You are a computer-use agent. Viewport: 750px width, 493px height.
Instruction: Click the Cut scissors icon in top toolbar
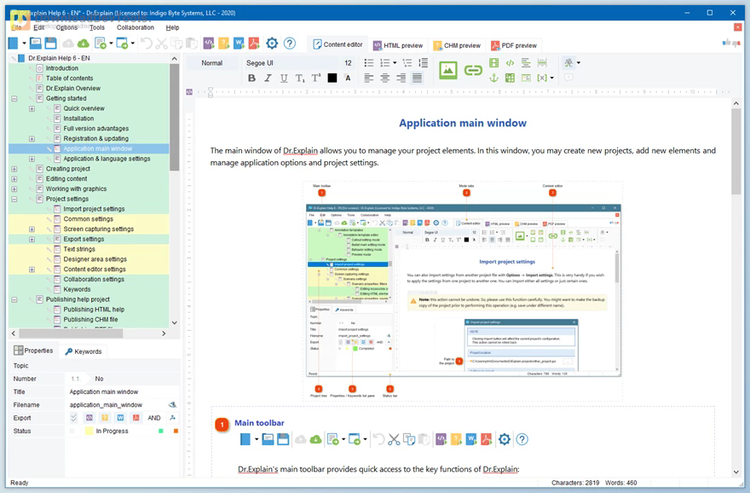[x=162, y=44]
